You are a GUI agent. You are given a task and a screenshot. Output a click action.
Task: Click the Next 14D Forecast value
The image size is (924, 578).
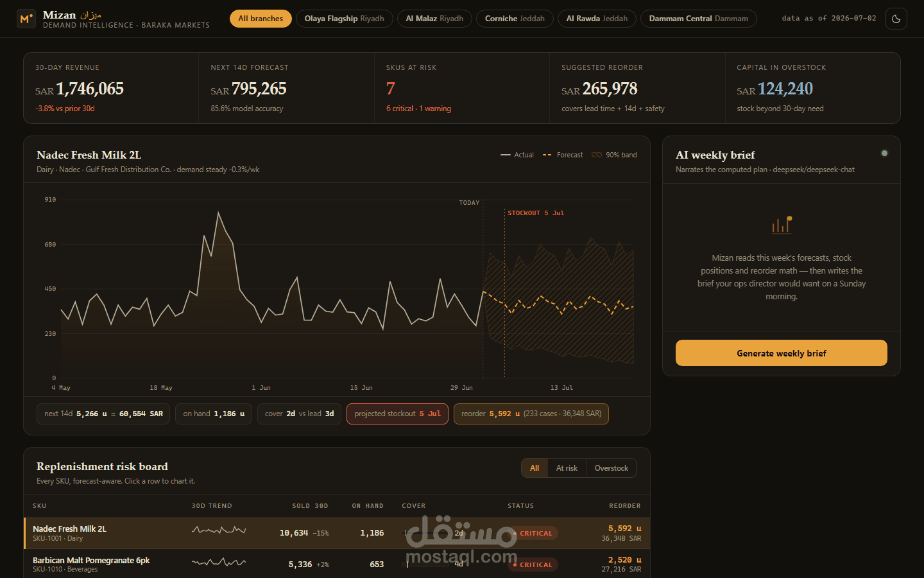click(x=248, y=89)
